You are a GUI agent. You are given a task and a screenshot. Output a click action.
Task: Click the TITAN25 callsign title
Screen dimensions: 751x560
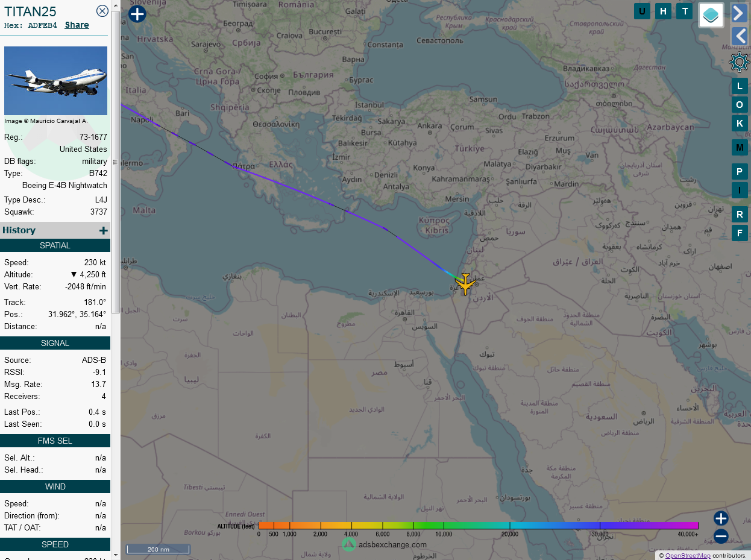pos(30,11)
